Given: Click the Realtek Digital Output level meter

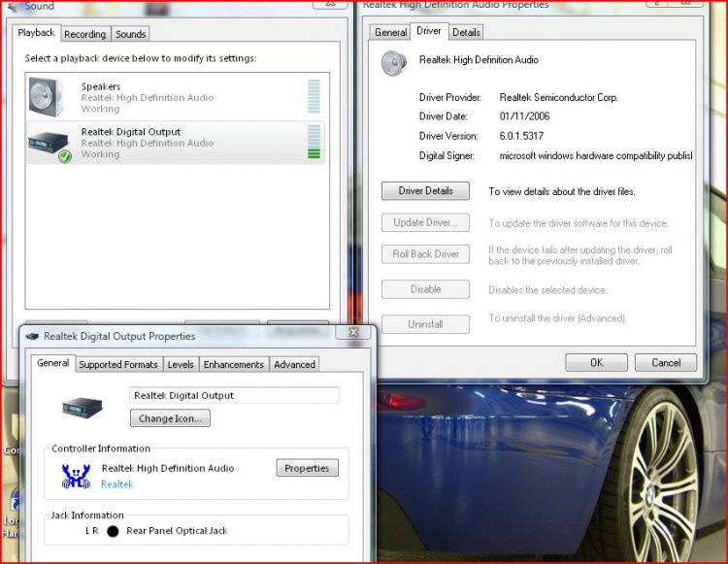Looking at the screenshot, I should click(314, 142).
